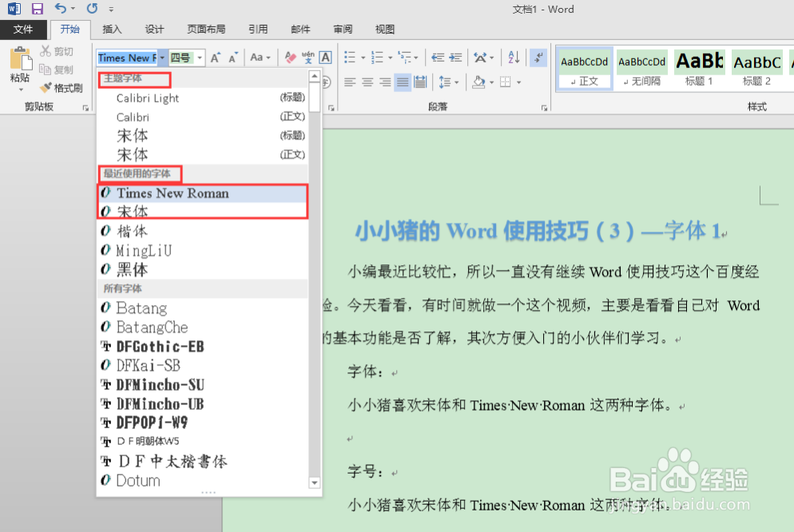794x532 pixels.
Task: Open the Paragraph (段落) dialog launcher
Action: tap(544, 107)
